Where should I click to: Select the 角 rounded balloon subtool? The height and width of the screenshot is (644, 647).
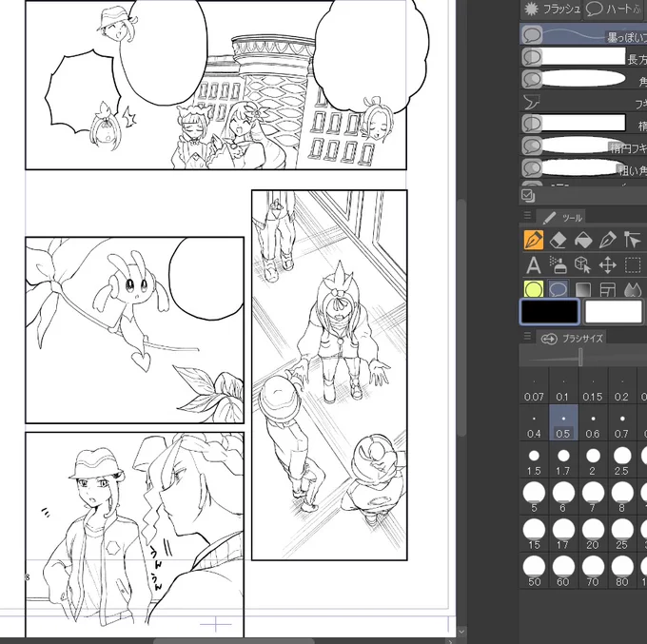(583, 79)
